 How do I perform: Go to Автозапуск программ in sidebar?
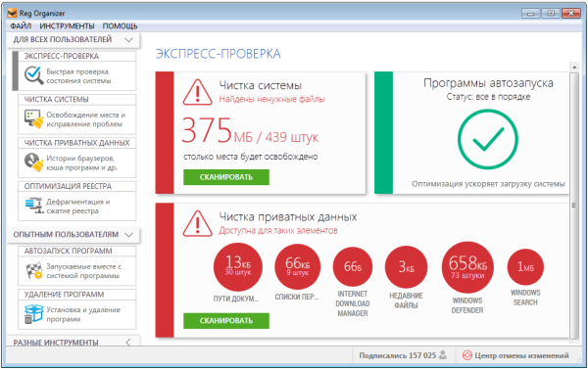tap(76, 265)
